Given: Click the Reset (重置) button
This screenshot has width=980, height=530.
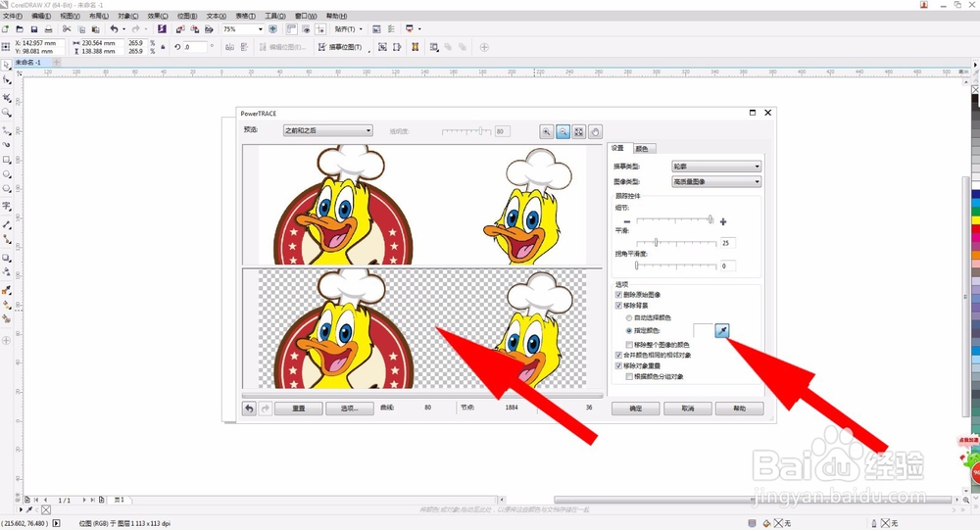Looking at the screenshot, I should [299, 409].
